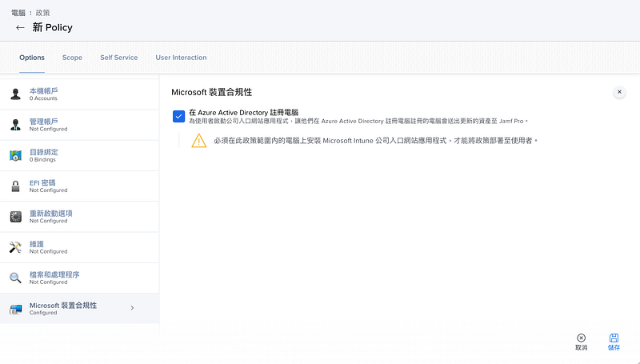The width and height of the screenshot is (640, 364).
Task: Click Not Configured under EFI 密碼
Action: pyautogui.click(x=48, y=190)
